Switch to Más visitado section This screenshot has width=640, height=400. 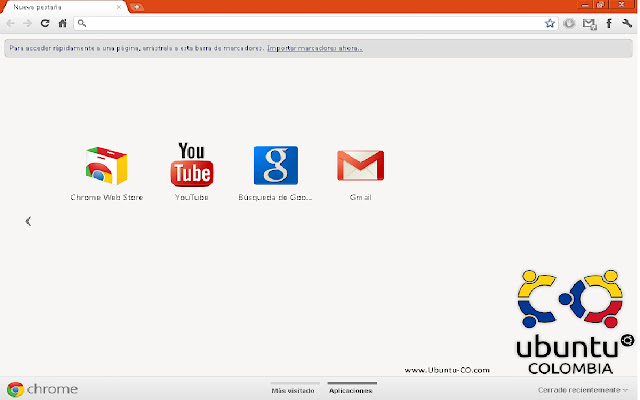coord(293,390)
